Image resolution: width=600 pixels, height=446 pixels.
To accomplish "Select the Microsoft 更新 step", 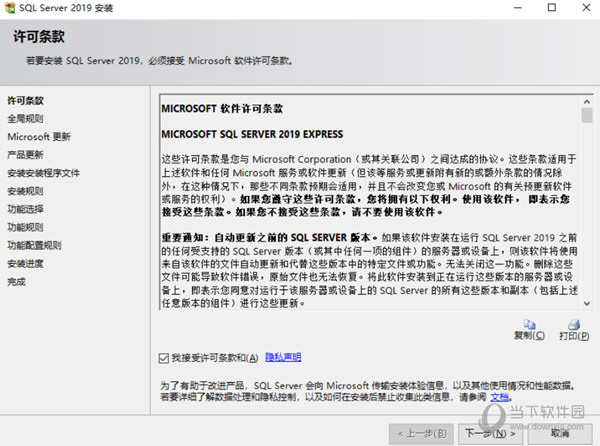I will (39, 137).
